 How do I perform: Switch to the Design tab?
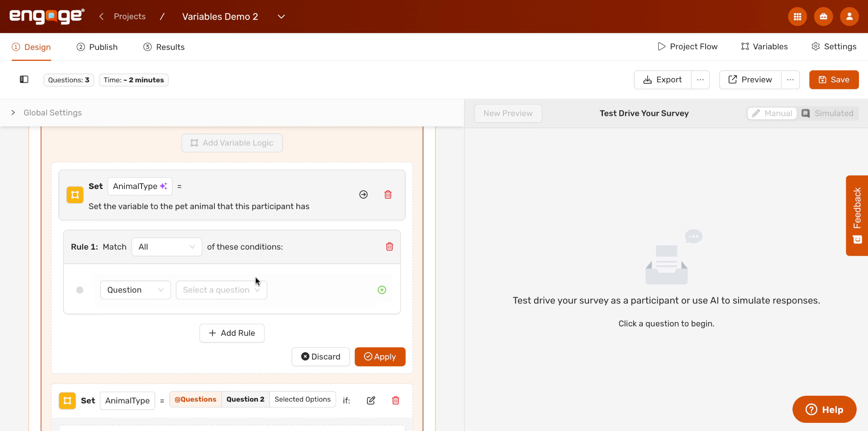pyautogui.click(x=31, y=47)
